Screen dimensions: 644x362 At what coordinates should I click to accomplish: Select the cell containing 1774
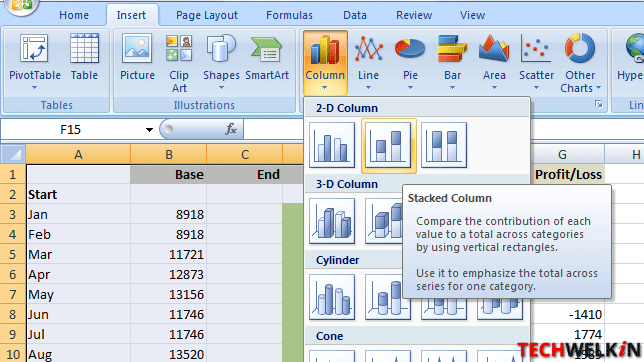click(x=568, y=334)
